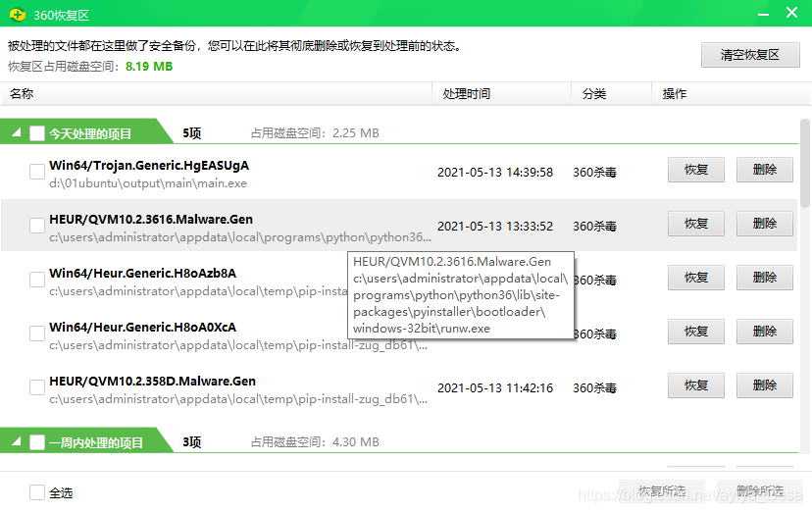Check the 一周内处理的项目 group checkbox
Screen dimensions: 812x513
tap(36, 442)
